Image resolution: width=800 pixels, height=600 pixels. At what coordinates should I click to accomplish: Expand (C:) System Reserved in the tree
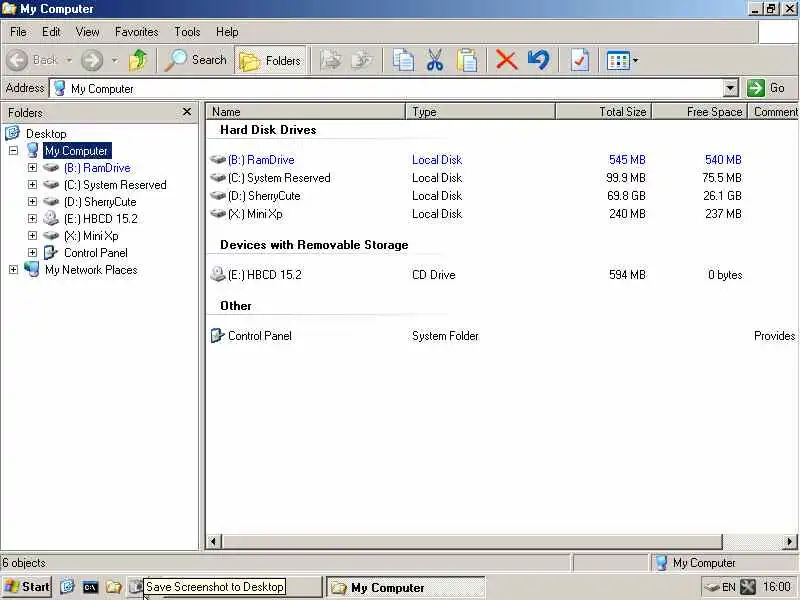[x=32, y=185]
